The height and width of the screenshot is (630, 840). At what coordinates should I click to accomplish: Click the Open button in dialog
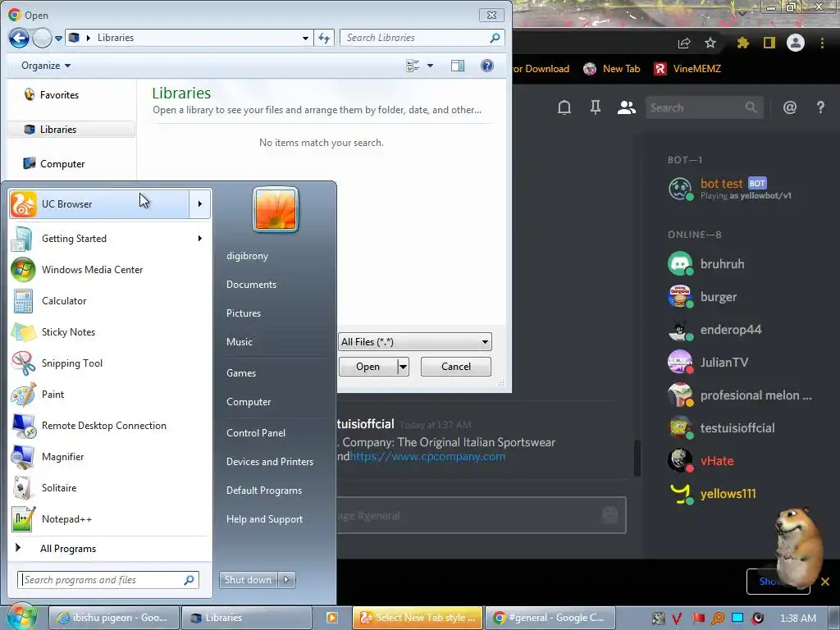click(368, 367)
